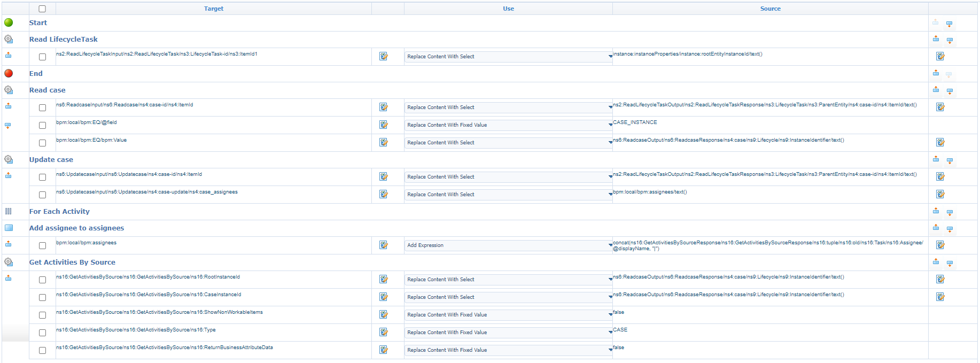Open the For Each Activity link
This screenshot has height=363, width=980.
[x=59, y=211]
